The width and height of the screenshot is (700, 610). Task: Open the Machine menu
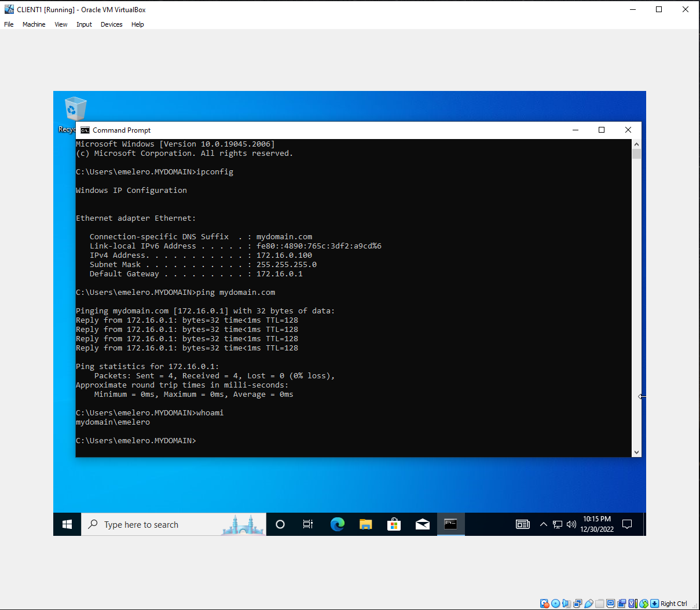[x=34, y=24]
